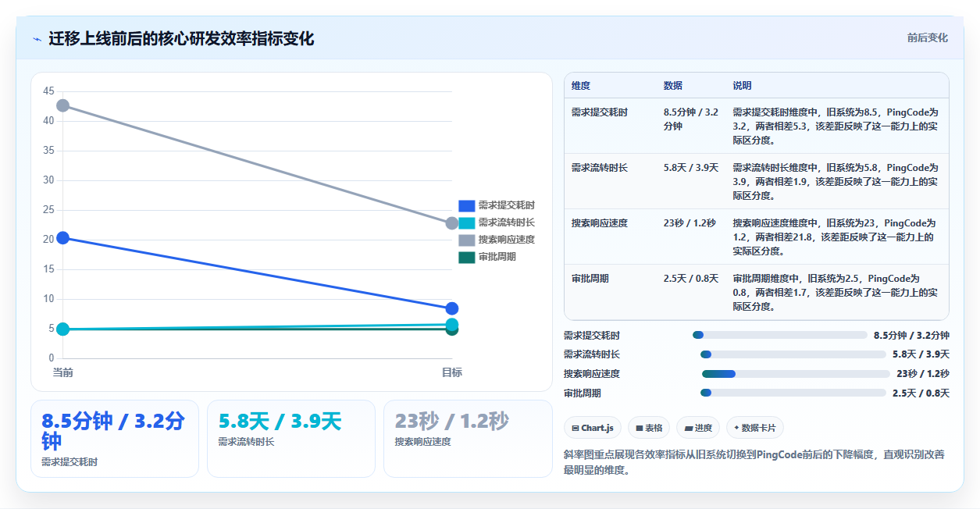
Task: Click the 斜率图 description paragraph
Action: (754, 462)
